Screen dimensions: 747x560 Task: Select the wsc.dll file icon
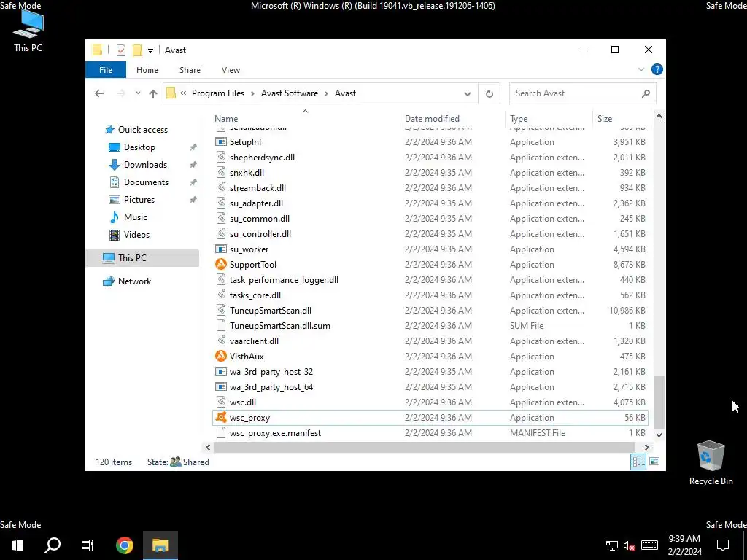tap(220, 402)
